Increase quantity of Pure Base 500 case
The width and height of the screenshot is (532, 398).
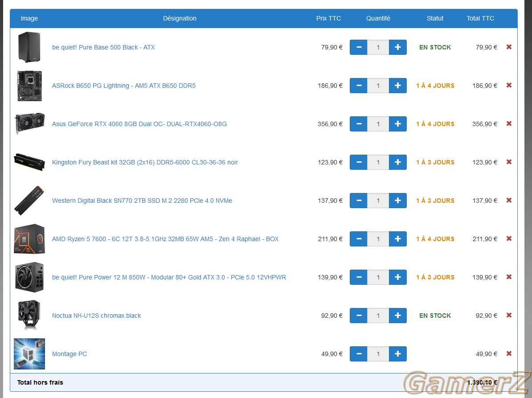click(397, 47)
